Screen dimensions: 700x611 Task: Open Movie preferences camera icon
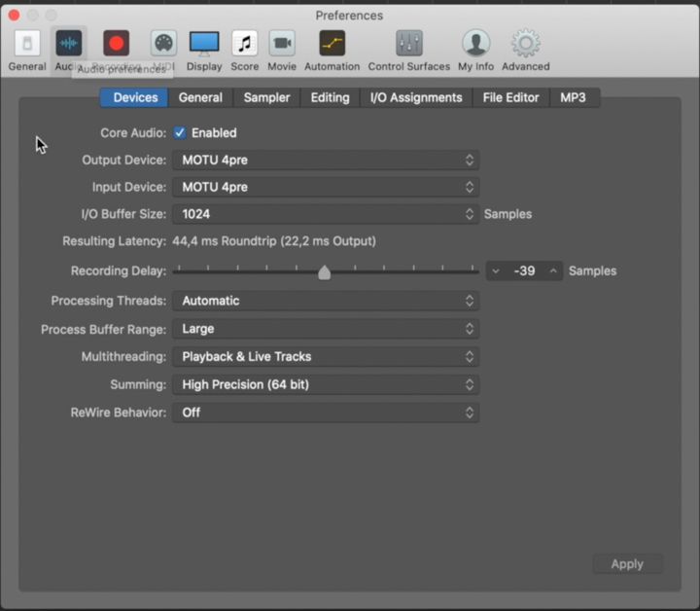coord(282,44)
